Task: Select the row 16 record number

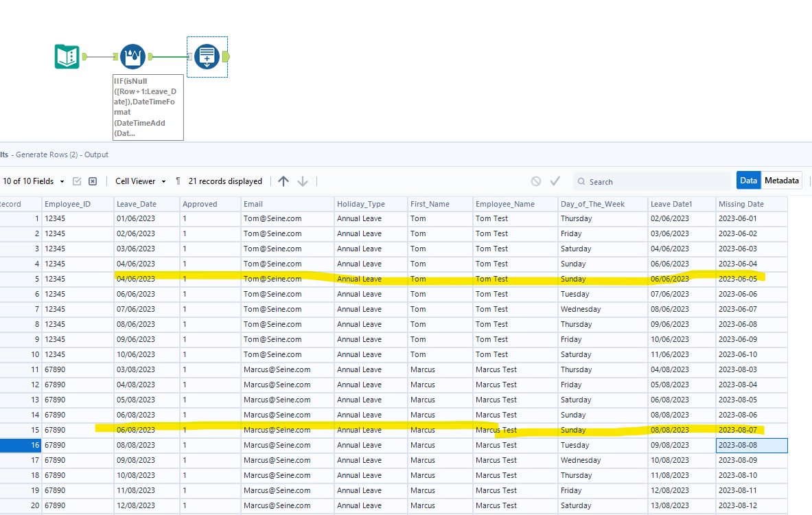Action: tap(19, 445)
